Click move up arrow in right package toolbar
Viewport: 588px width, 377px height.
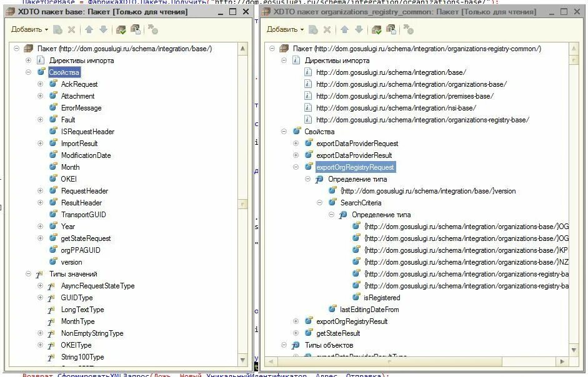[x=345, y=29]
